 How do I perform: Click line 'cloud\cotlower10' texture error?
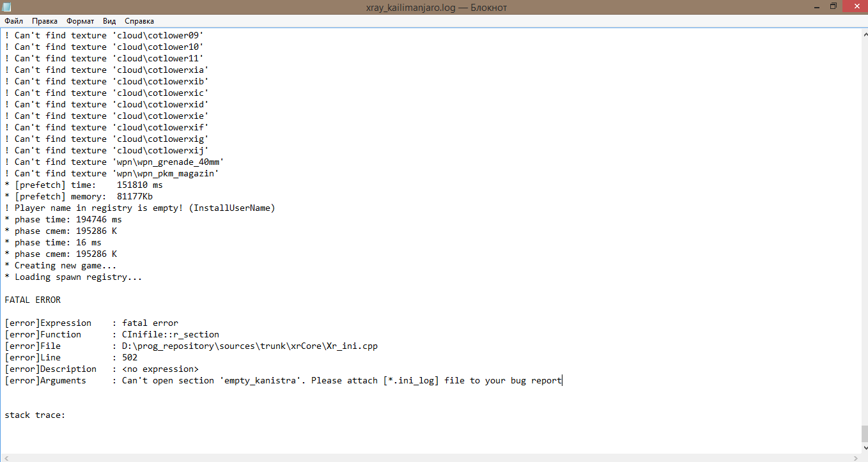[x=104, y=47]
